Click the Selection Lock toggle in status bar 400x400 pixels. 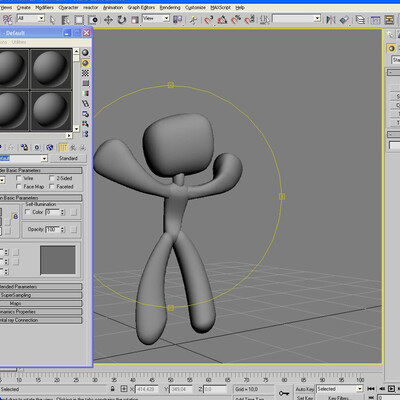pyautogui.click(x=113, y=389)
